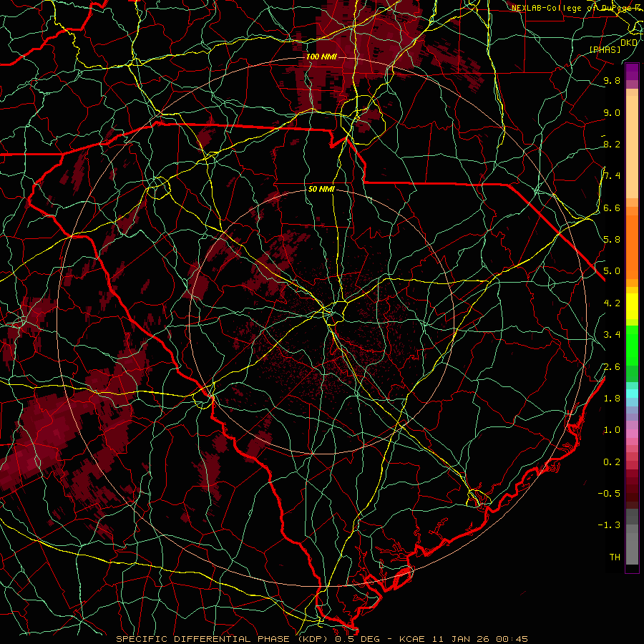Click the [PHAS] legend heading
Image resolution: width=644 pixels, height=644 pixels.
click(605, 49)
